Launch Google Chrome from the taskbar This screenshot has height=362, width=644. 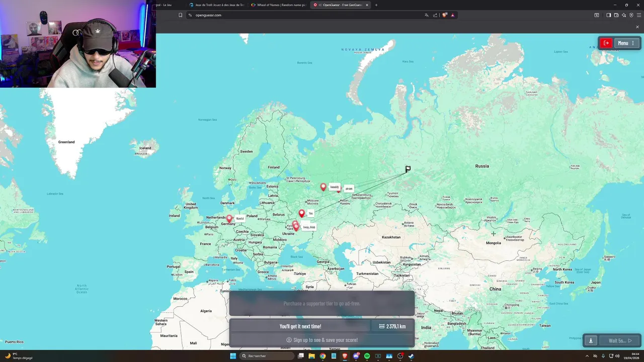click(323, 356)
